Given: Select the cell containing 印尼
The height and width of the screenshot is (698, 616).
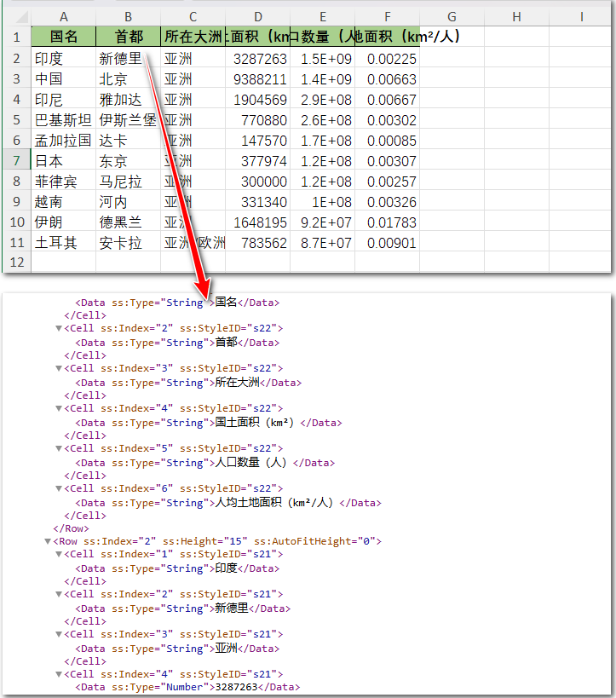Looking at the screenshot, I should [64, 100].
